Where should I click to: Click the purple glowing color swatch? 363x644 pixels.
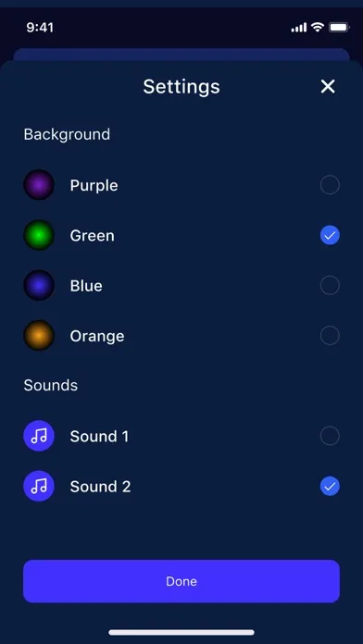pos(39,185)
